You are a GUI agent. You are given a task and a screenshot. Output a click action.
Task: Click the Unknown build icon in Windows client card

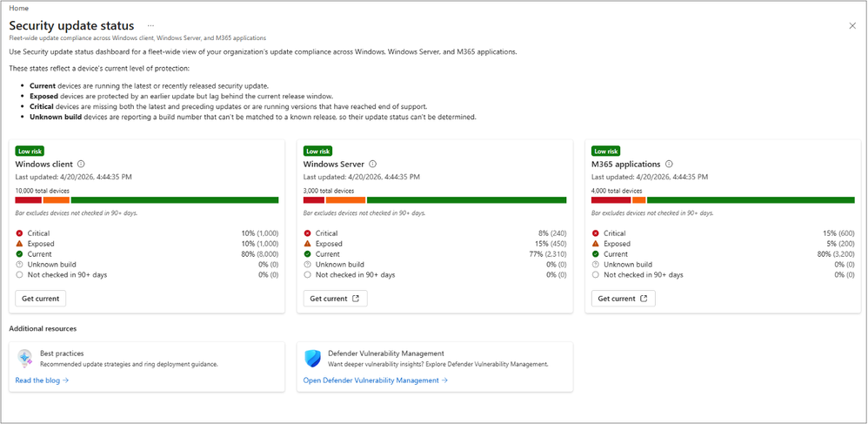click(x=19, y=265)
